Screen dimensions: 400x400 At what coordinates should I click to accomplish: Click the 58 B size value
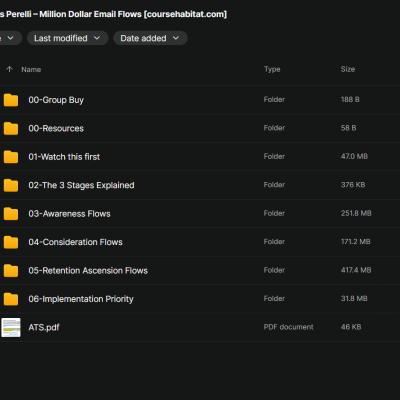pyautogui.click(x=348, y=128)
